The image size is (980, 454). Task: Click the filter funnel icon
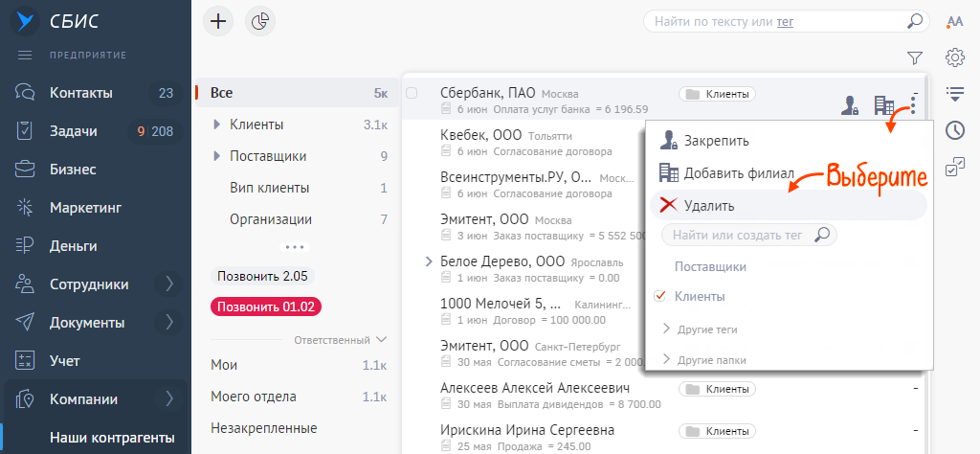[914, 57]
